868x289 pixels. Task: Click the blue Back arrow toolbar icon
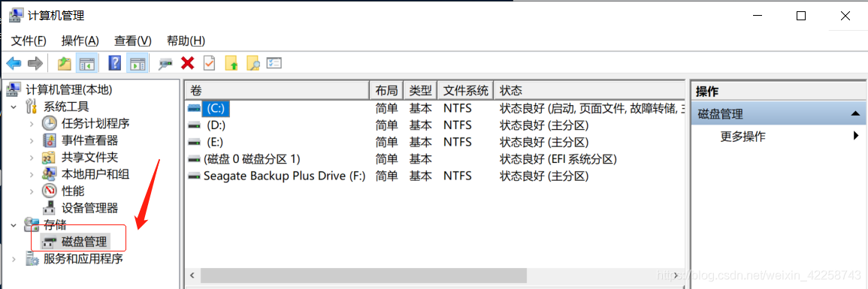pyautogui.click(x=14, y=64)
